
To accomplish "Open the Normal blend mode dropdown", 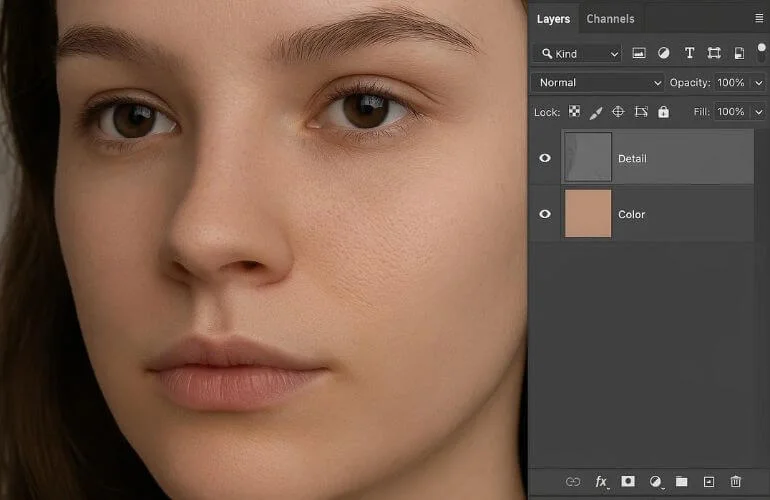I will point(596,83).
